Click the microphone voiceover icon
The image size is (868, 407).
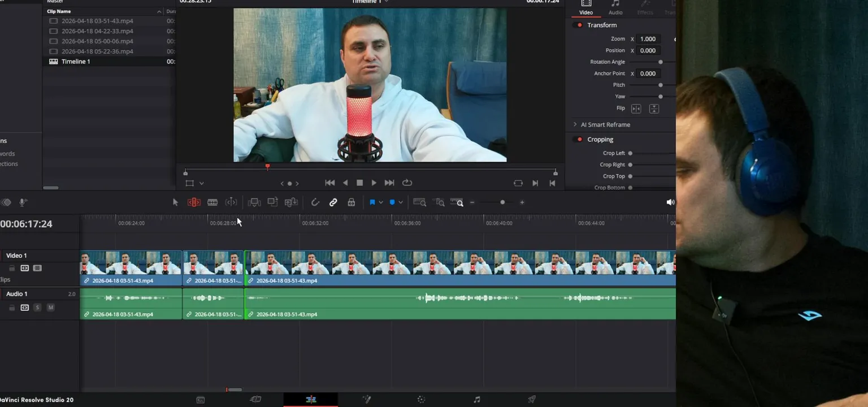[x=23, y=202]
